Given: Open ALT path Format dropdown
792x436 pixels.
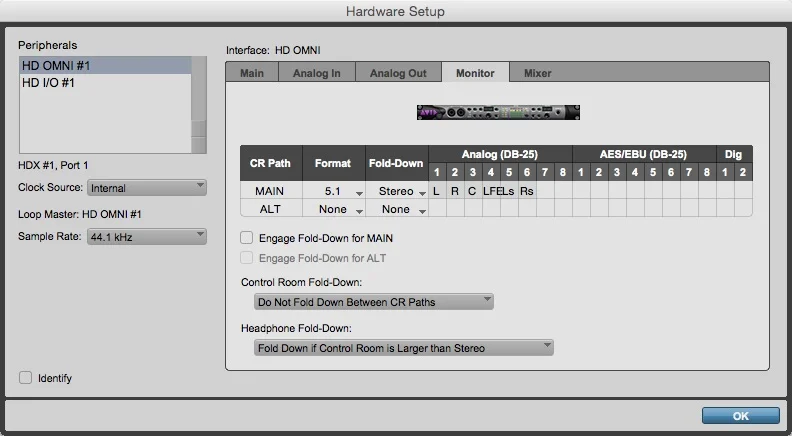Looking at the screenshot, I should tap(334, 209).
